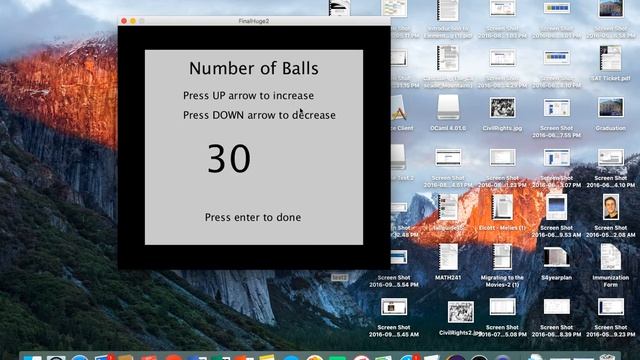640x360 pixels.
Task: Select the CivilRights.jpg desktop file
Action: pos(502,108)
